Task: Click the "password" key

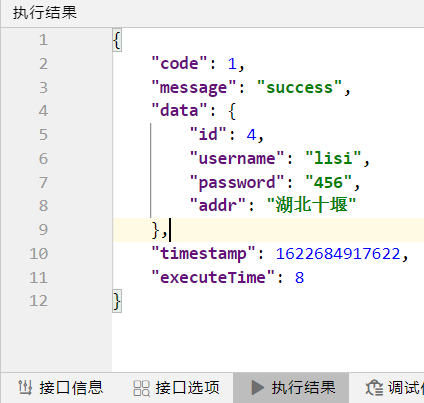Action: pyautogui.click(x=237, y=183)
